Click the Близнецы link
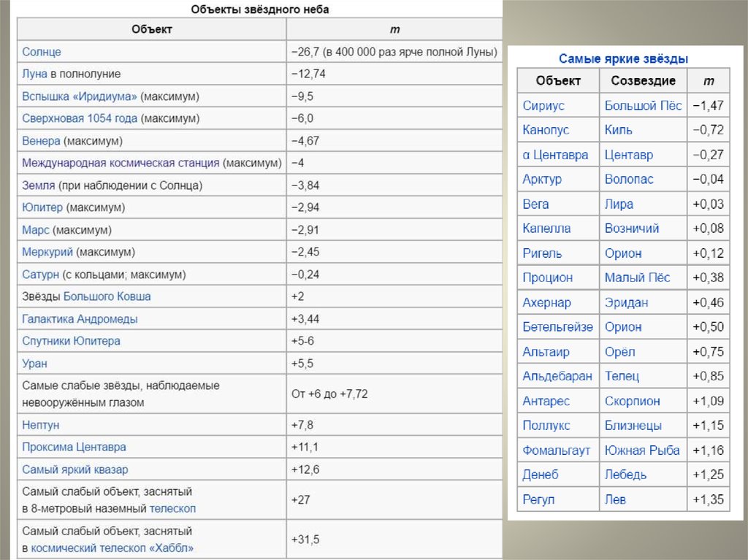This screenshot has width=748, height=560. 633,425
